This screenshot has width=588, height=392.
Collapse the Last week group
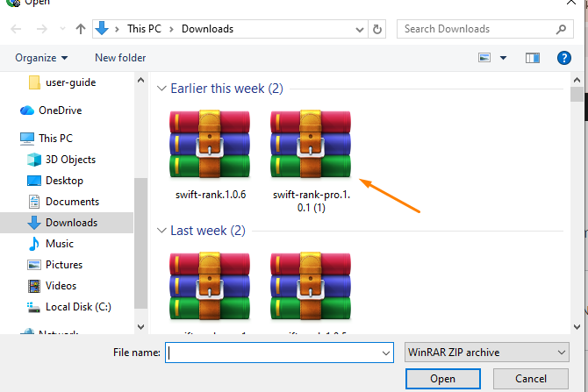161,231
